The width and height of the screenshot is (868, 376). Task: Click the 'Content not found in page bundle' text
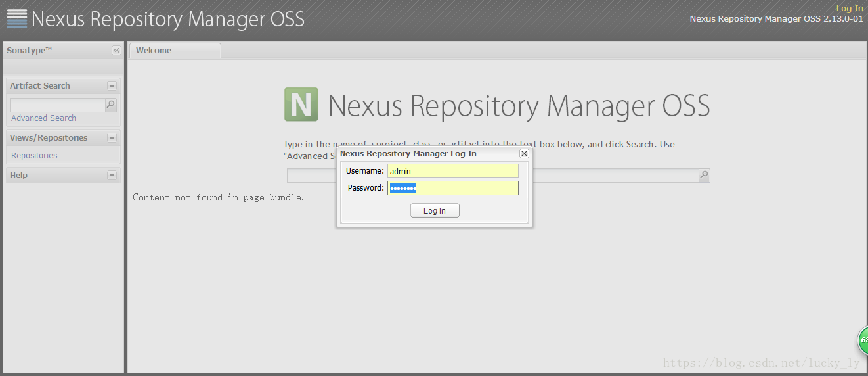tap(219, 197)
